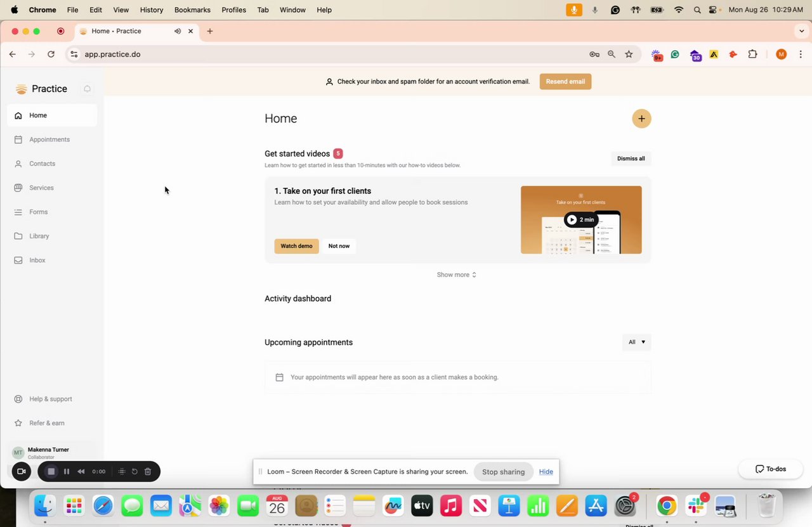This screenshot has width=812, height=527.
Task: Click the Loom grid drag handle icon
Action: pyautogui.click(x=122, y=471)
